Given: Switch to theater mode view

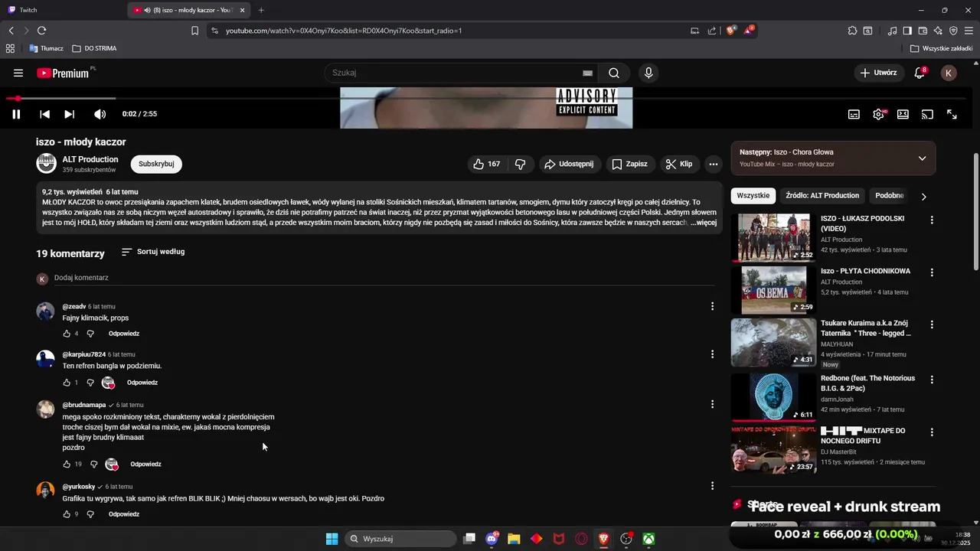Looking at the screenshot, I should 903,114.
